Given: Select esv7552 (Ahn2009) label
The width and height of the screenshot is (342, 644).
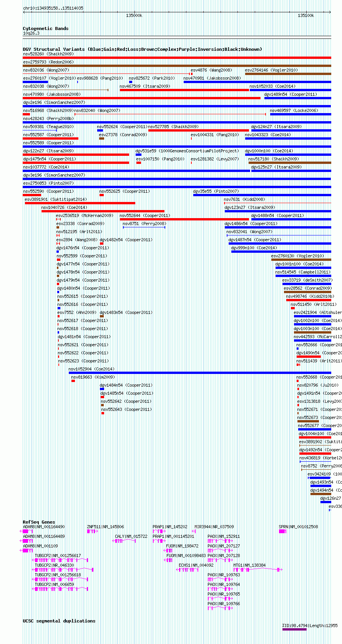Looking at the screenshot, I should coord(77,312).
